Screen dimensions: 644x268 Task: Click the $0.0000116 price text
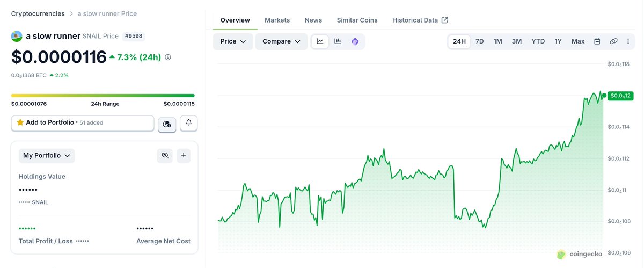[x=59, y=57]
